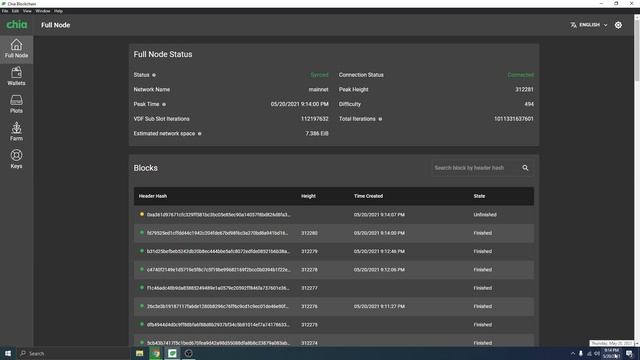
Task: Click the microphone tray icon
Action: (x=581, y=353)
